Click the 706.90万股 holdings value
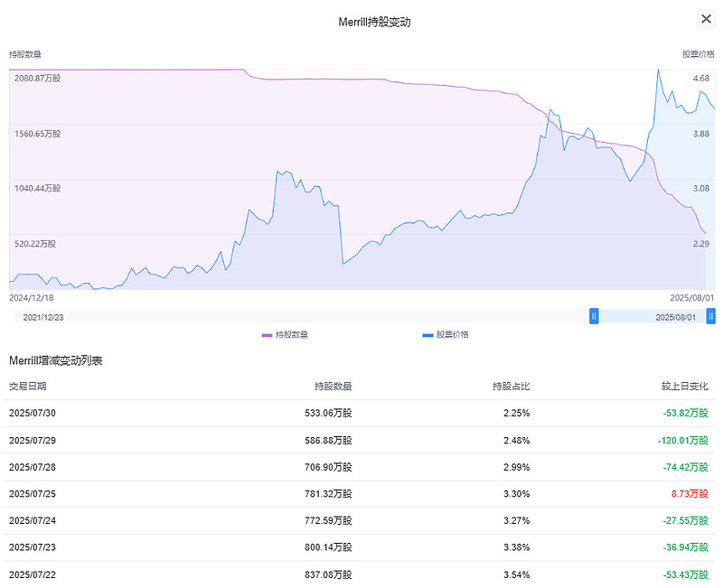Image resolution: width=723 pixels, height=588 pixels. (x=328, y=467)
